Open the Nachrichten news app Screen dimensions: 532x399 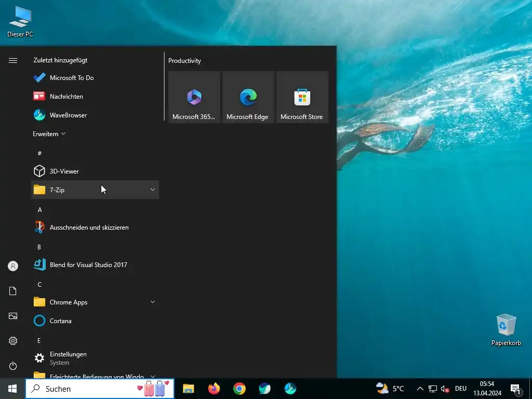pyautogui.click(x=95, y=96)
